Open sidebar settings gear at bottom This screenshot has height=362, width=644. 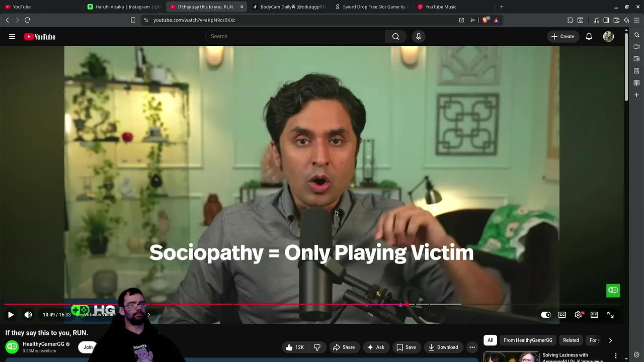(x=636, y=355)
